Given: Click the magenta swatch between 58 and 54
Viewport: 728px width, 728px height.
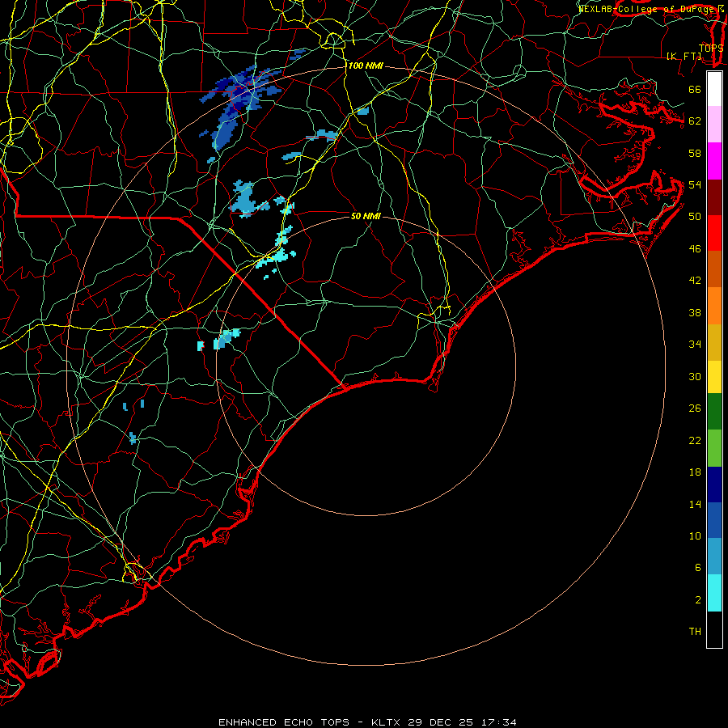Looking at the screenshot, I should click(x=714, y=161).
